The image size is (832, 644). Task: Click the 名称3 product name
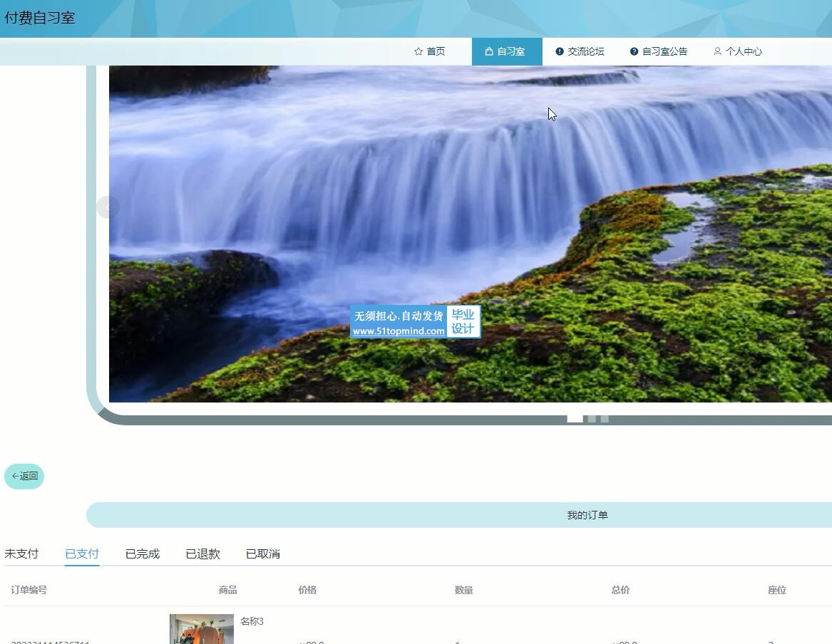pyautogui.click(x=252, y=621)
